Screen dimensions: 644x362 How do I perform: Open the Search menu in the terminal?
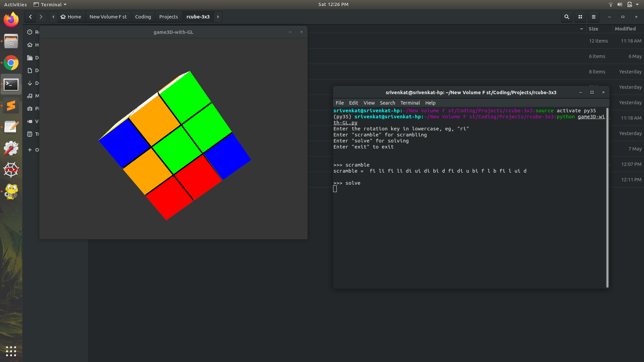(x=387, y=103)
